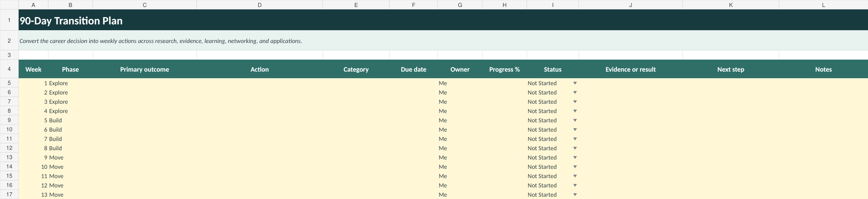This screenshot has width=868, height=199.
Task: Click the 'Week' header cell
Action: [33, 69]
